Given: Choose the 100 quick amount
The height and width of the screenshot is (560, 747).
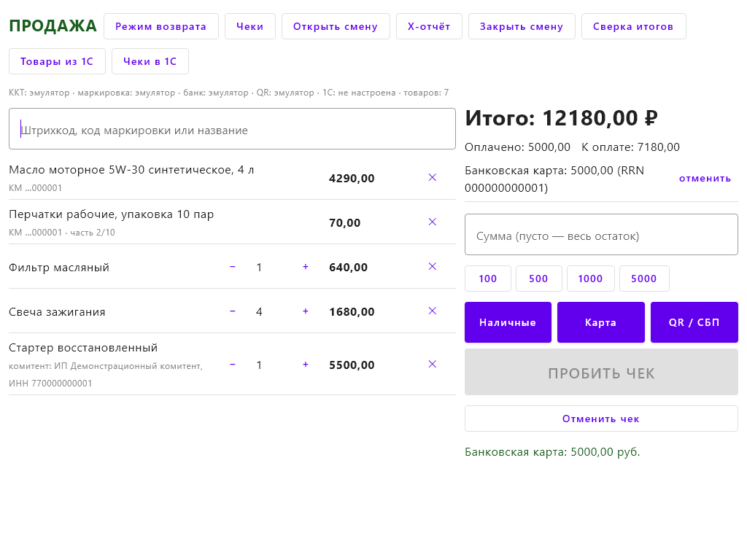Looking at the screenshot, I should pyautogui.click(x=488, y=279).
